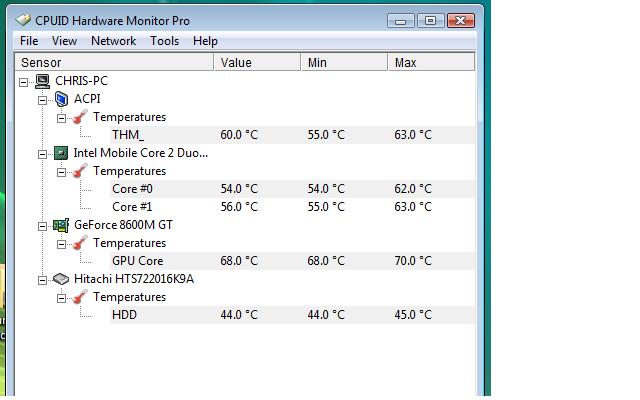Click the thermometer icon under Intel Mobile Core 2 Duo
This screenshot has height=400, width=640.
80,171
